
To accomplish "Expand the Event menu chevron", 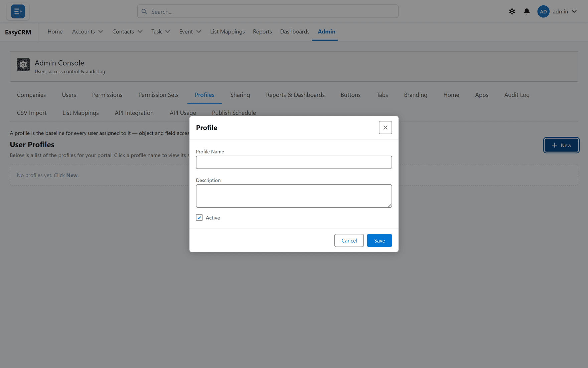I will pos(198,31).
